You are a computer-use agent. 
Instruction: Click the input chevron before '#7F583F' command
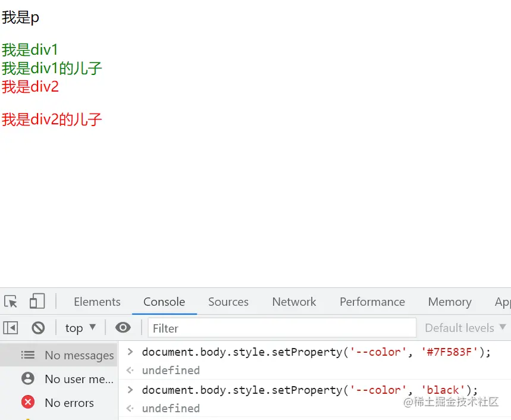click(x=130, y=352)
